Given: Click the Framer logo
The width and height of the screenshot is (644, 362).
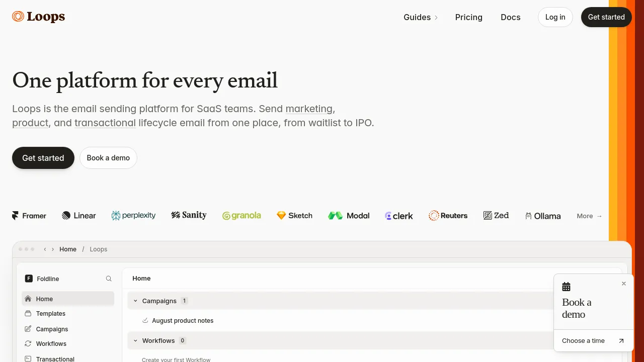Looking at the screenshot, I should (29, 216).
